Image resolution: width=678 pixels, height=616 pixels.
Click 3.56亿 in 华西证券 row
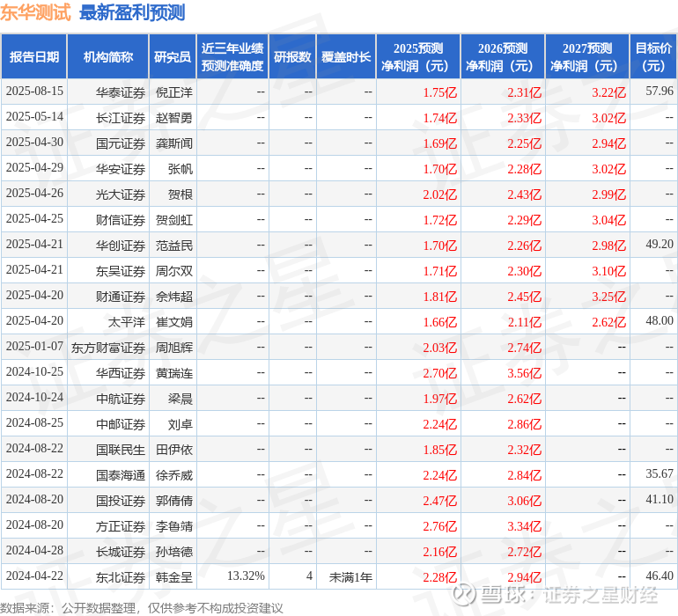click(524, 373)
